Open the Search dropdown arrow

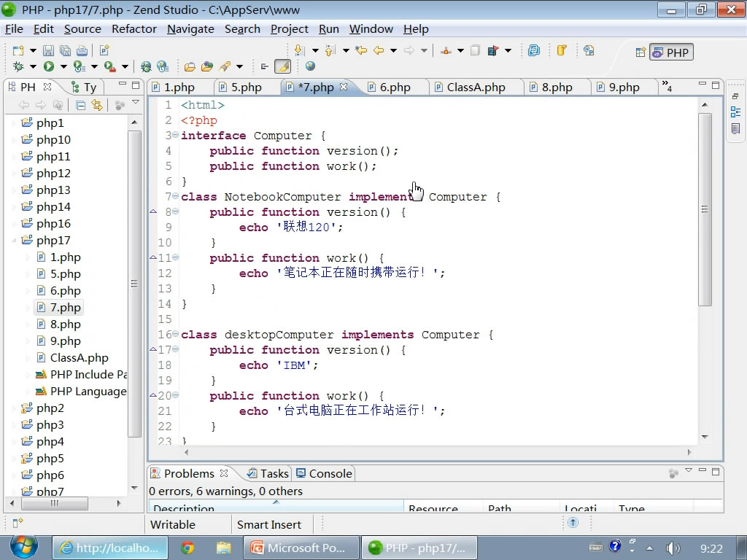tap(239, 66)
